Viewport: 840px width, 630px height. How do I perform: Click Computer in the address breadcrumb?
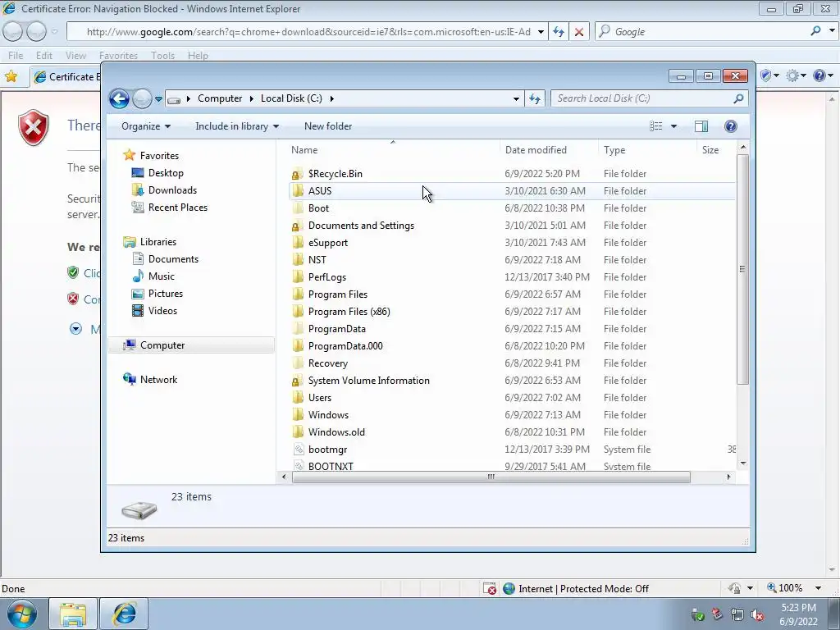[220, 98]
